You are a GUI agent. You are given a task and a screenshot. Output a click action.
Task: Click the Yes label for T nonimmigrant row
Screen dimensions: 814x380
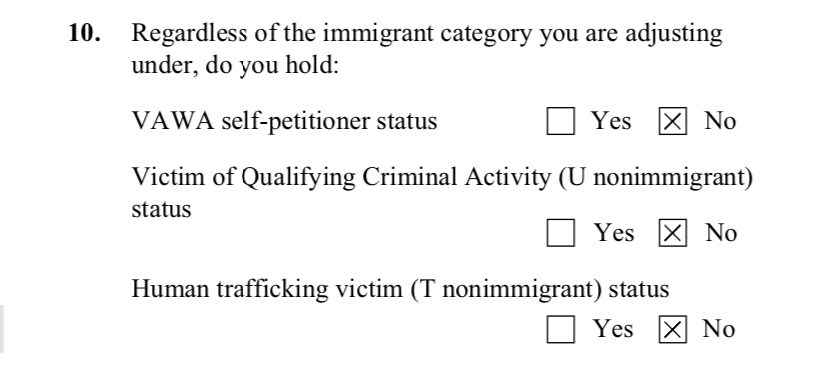(613, 329)
